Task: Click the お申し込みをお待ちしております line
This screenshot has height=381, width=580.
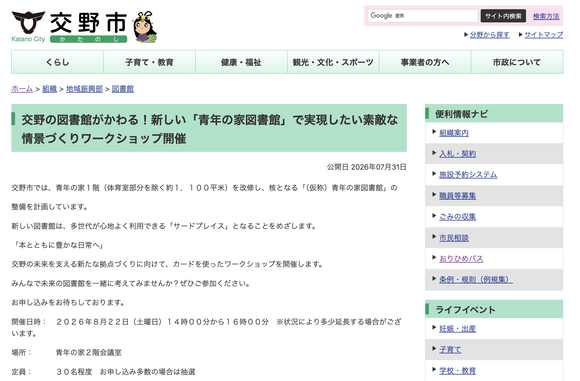Action: [x=69, y=303]
